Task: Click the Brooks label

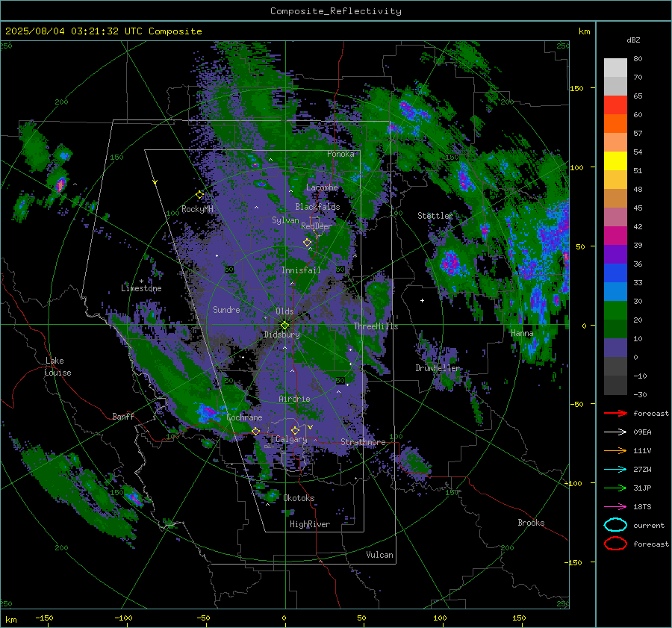Action: click(531, 523)
